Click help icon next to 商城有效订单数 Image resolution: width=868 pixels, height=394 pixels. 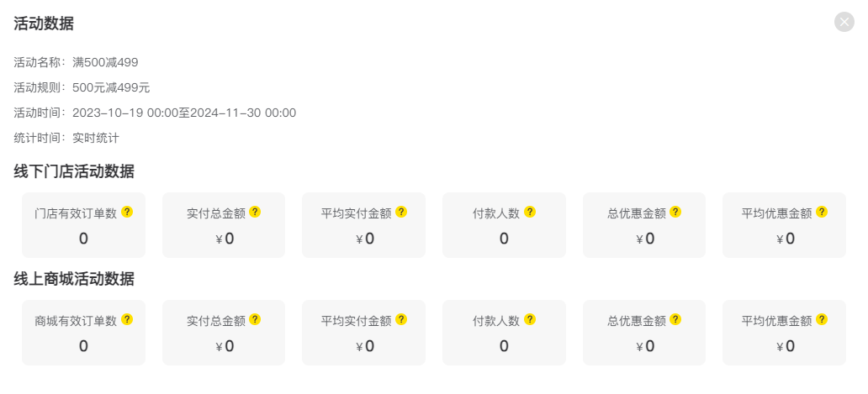[127, 319]
